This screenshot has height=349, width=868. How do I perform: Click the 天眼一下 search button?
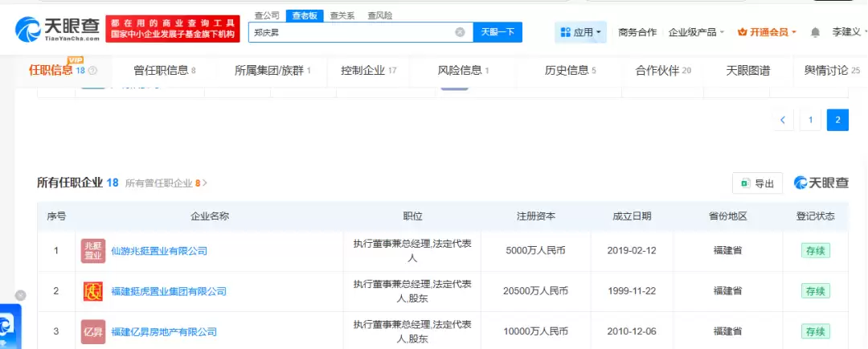pos(497,32)
